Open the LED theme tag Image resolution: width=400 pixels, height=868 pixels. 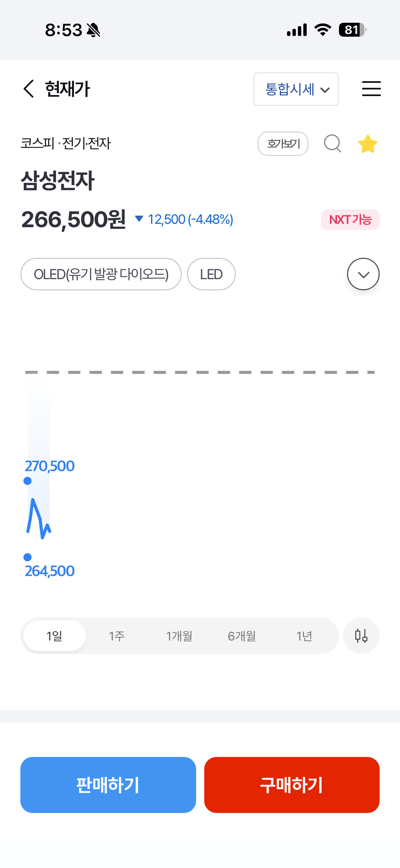point(211,274)
